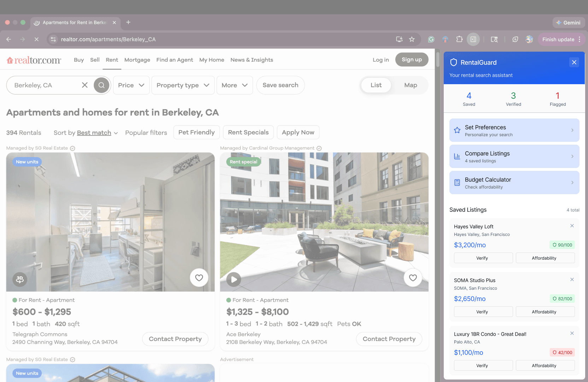The height and width of the screenshot is (382, 588).
Task: Verify the Luxury 1BR Condo listing
Action: [483, 365]
